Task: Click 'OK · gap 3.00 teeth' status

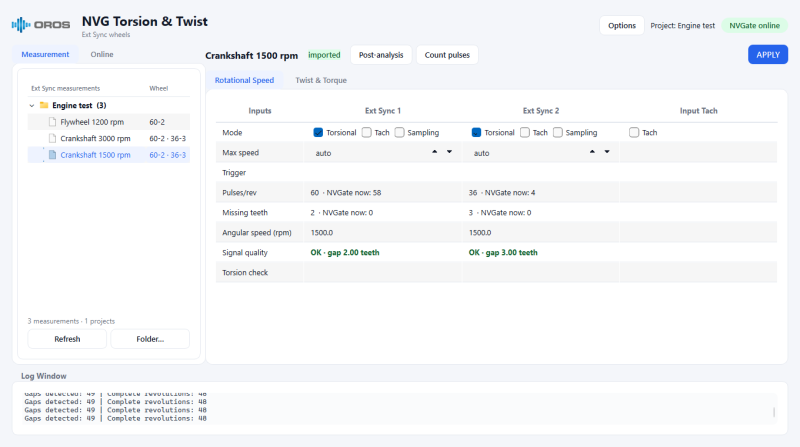Action: click(503, 252)
